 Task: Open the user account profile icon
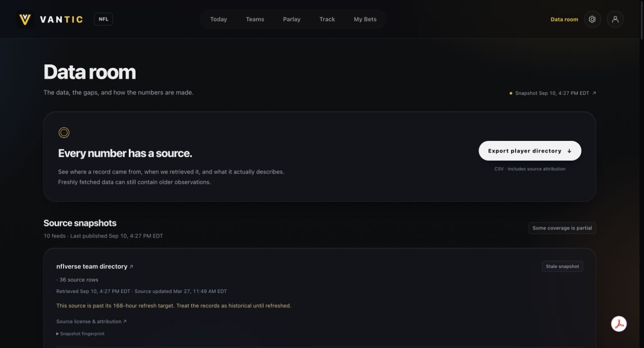coord(615,19)
